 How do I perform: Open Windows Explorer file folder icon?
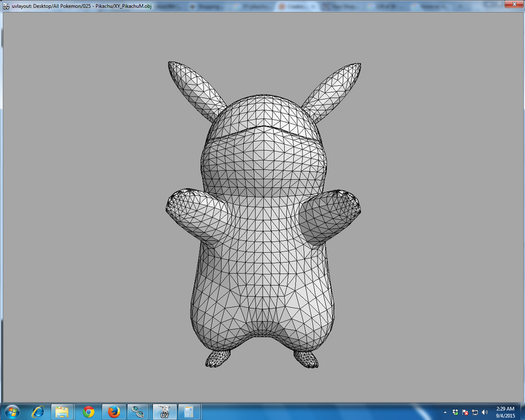point(62,411)
